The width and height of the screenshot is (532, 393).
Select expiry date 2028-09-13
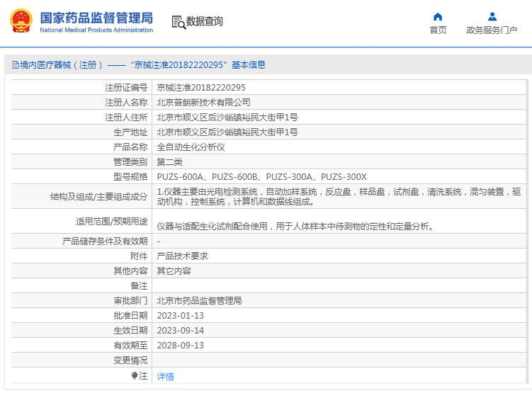point(180,346)
